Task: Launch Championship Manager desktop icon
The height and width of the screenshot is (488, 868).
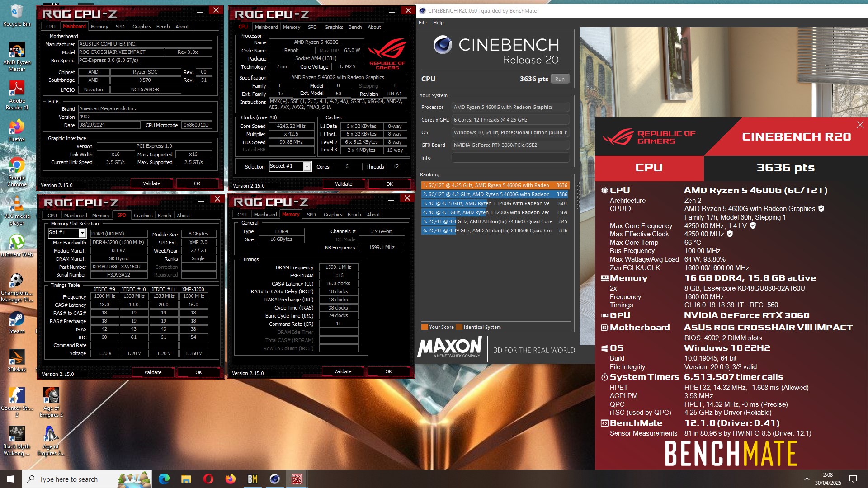Action: point(17,287)
